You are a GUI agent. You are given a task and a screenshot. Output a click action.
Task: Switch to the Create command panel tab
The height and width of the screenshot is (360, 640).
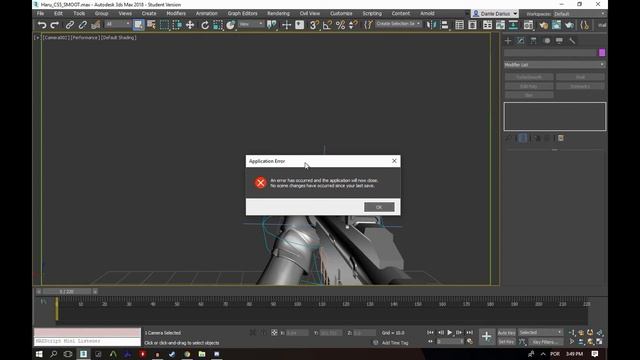click(508, 41)
